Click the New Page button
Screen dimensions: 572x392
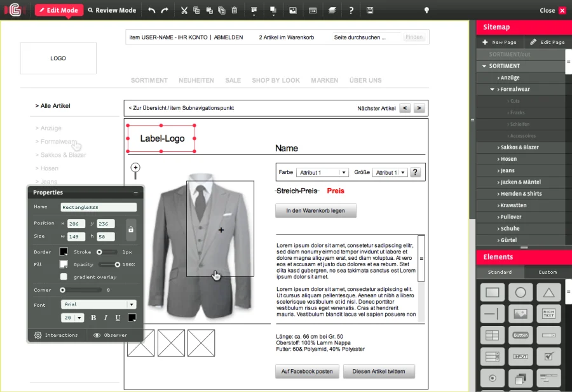[500, 42]
